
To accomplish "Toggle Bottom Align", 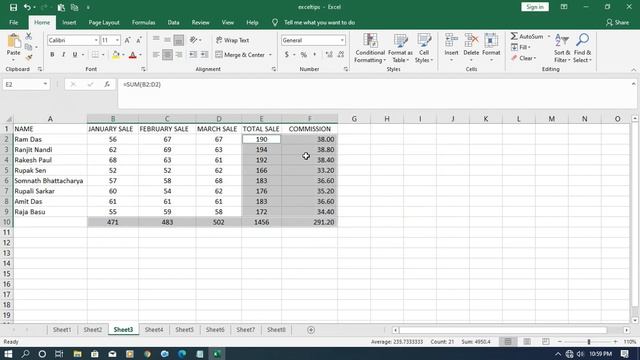I will [x=179, y=40].
